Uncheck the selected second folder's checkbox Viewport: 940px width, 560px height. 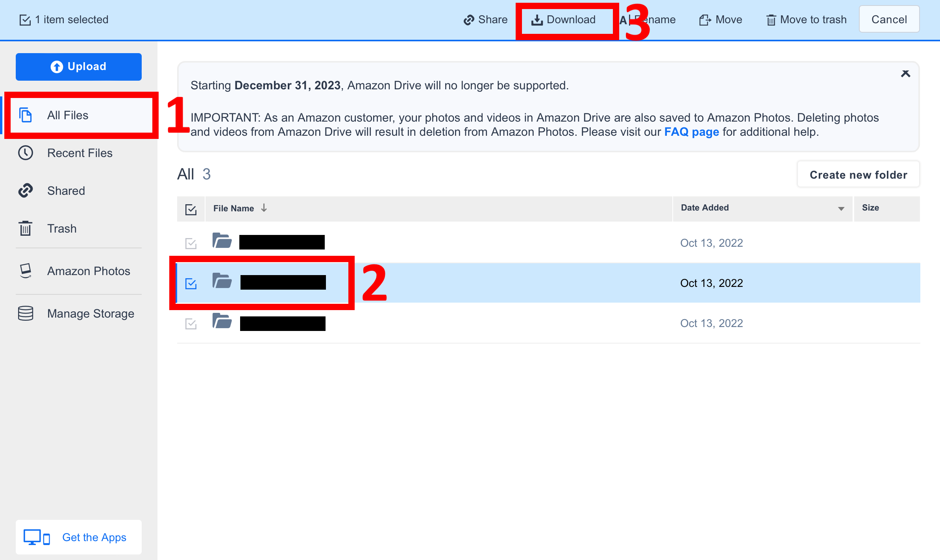click(x=191, y=284)
